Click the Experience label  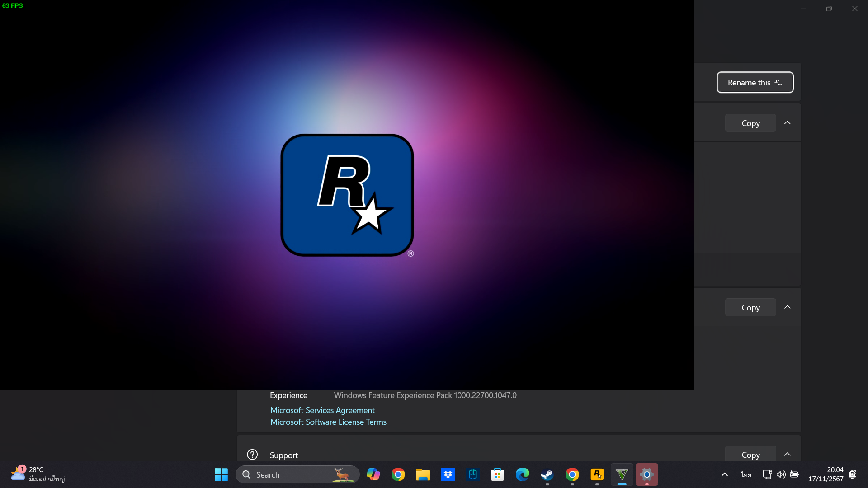pyautogui.click(x=288, y=395)
